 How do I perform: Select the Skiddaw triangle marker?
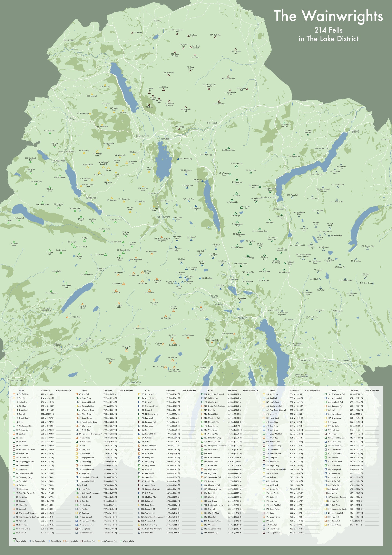[x=164, y=90]
